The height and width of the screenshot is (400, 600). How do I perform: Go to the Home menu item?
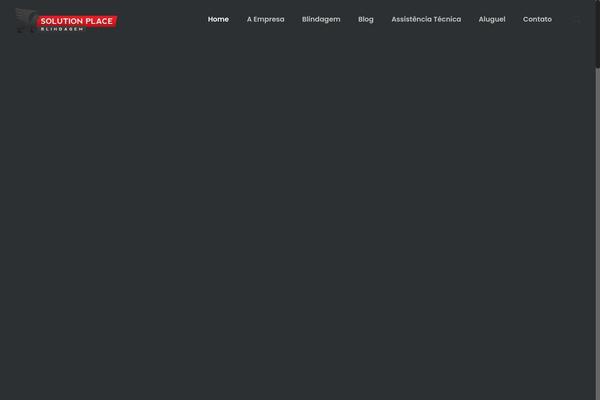coord(218,19)
